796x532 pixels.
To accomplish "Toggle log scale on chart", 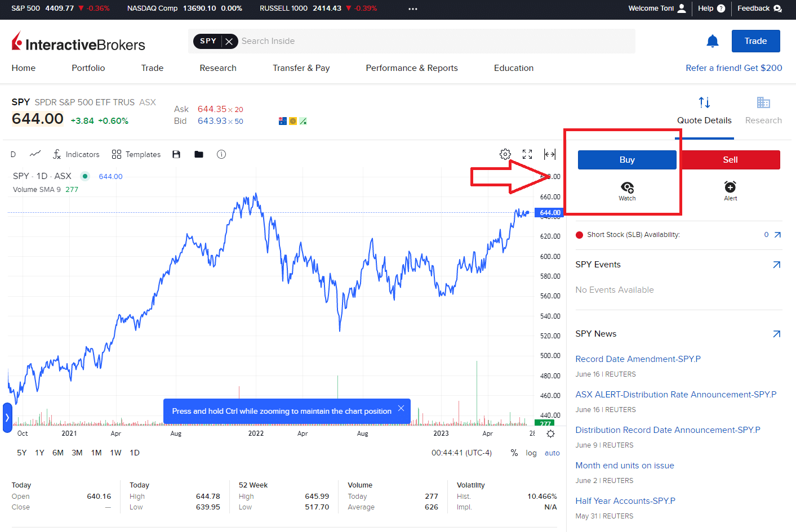I will 531,453.
